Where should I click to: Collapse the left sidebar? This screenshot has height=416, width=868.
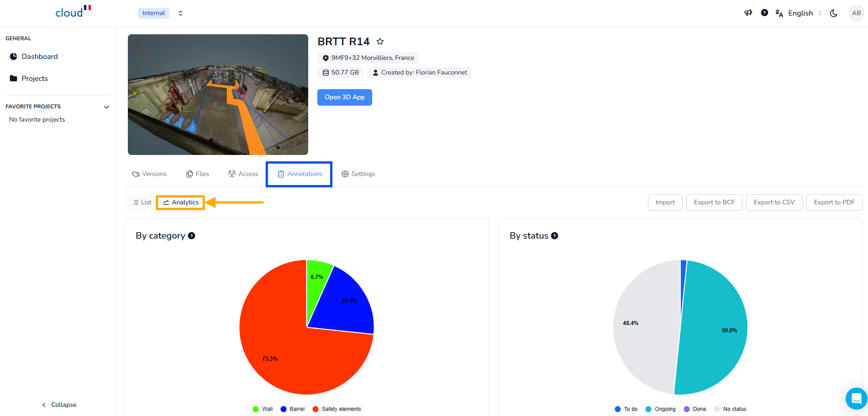click(59, 405)
